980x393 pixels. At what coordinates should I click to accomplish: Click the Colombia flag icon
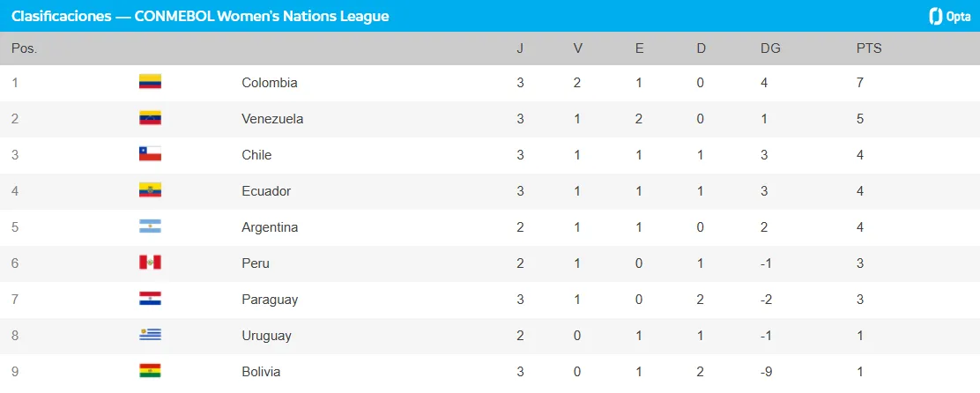click(150, 82)
